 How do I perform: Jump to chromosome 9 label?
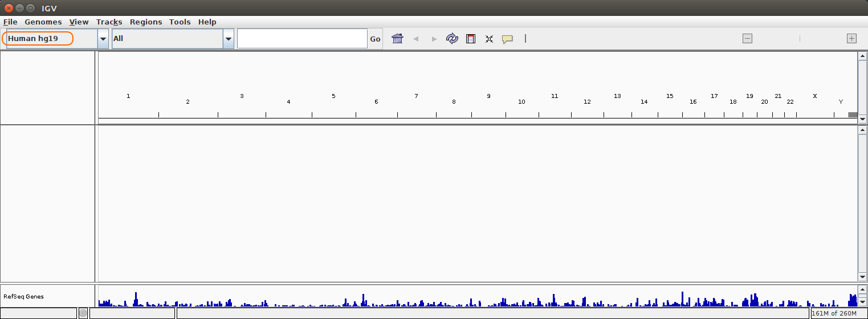[x=488, y=96]
